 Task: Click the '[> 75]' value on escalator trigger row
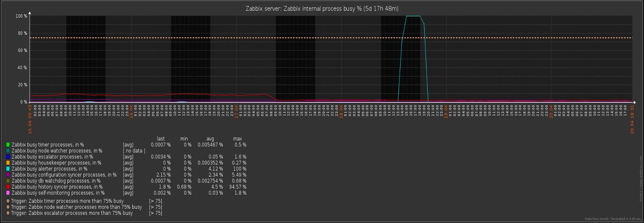pyautogui.click(x=155, y=213)
